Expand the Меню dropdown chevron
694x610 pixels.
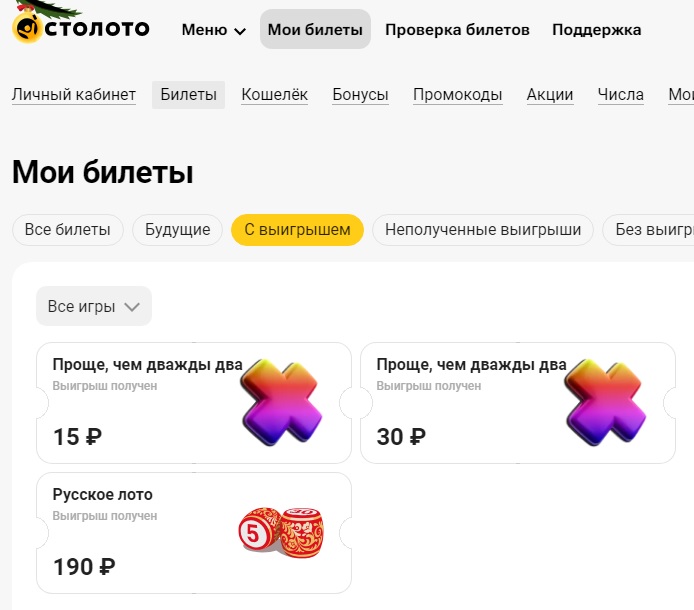click(x=240, y=31)
